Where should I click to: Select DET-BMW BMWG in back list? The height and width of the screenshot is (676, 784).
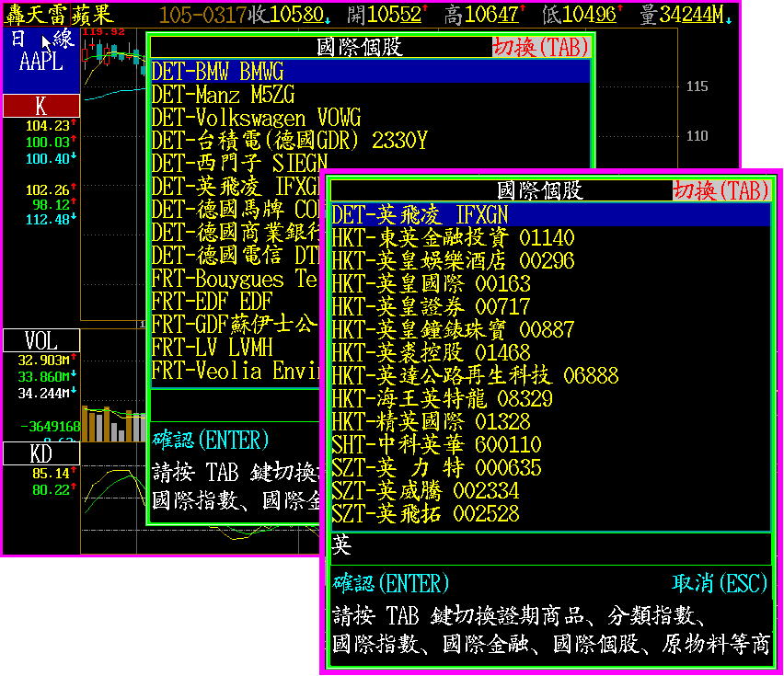pyautogui.click(x=218, y=72)
